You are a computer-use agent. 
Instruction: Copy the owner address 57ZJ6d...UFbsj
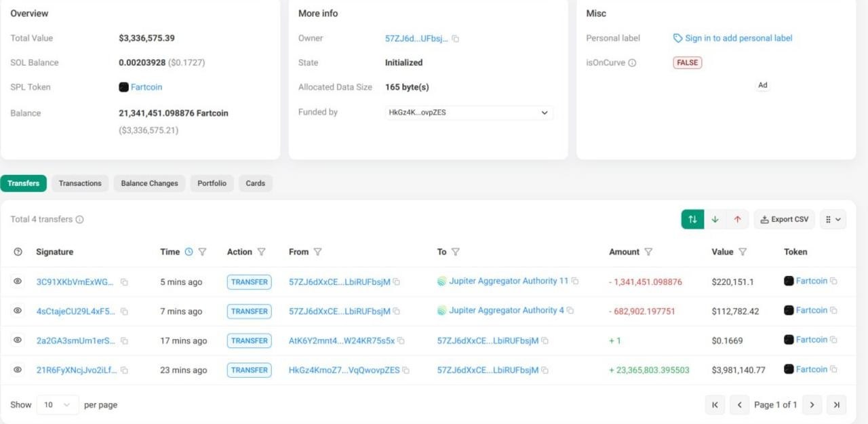pyautogui.click(x=456, y=39)
